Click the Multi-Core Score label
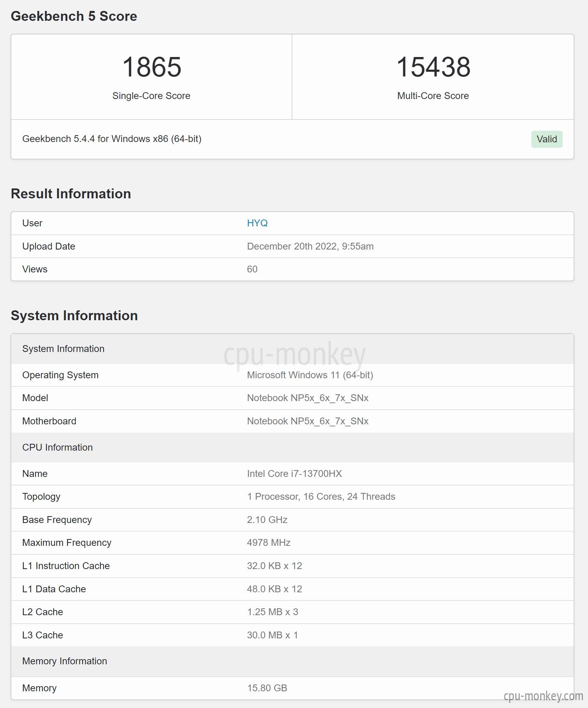Image resolution: width=588 pixels, height=708 pixels. [433, 96]
